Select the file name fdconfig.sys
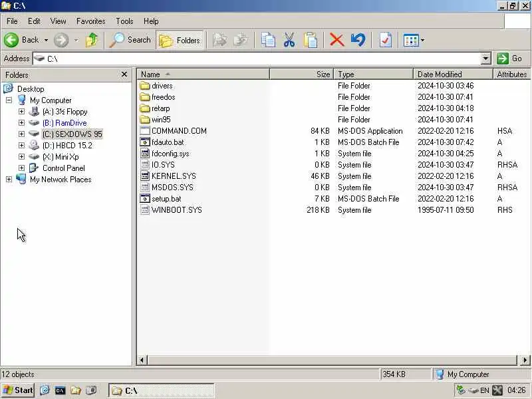532x399 pixels. tap(170, 154)
